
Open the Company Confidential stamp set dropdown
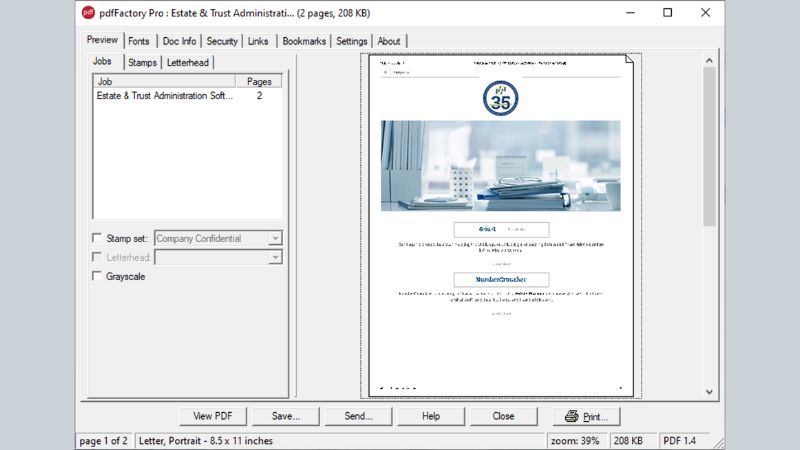pos(275,238)
